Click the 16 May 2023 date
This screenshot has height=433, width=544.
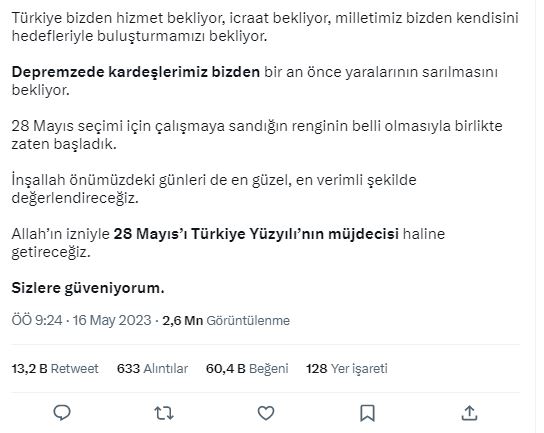click(x=112, y=320)
